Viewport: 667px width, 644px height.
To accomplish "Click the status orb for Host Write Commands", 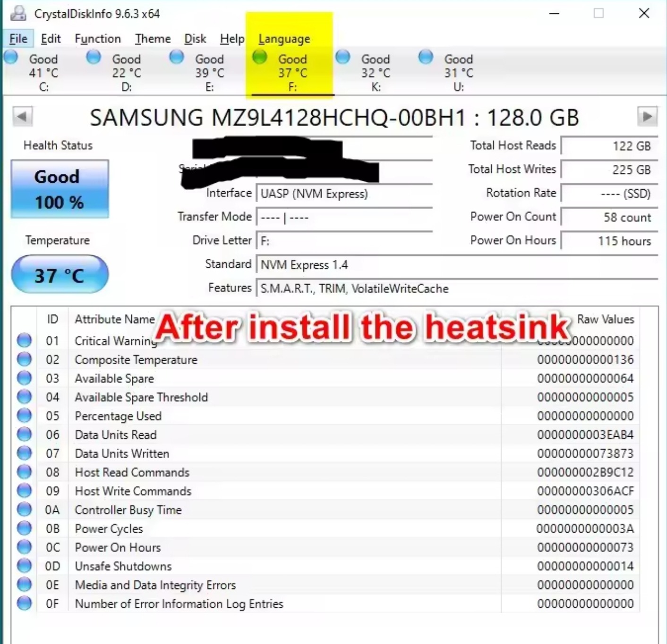I will pyautogui.click(x=24, y=491).
